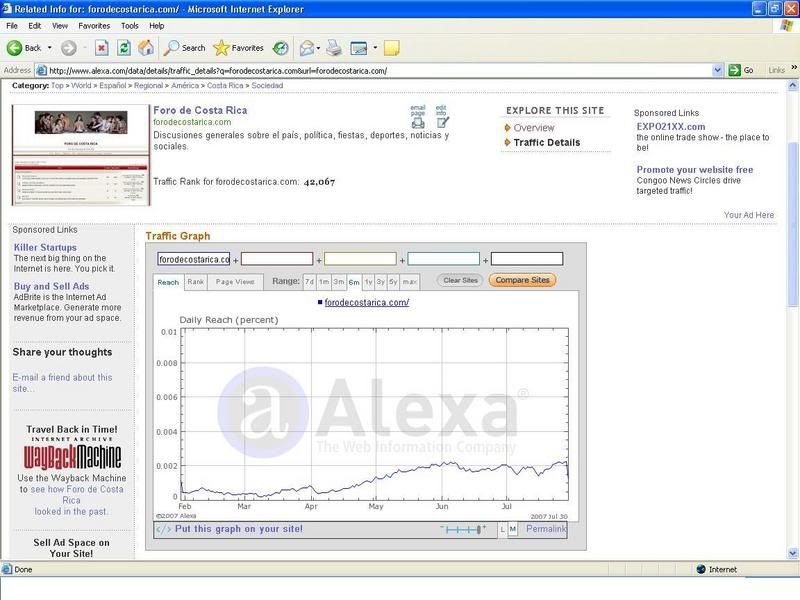Open the File menu
Viewport: 800px width, 600px height.
pyautogui.click(x=12, y=26)
